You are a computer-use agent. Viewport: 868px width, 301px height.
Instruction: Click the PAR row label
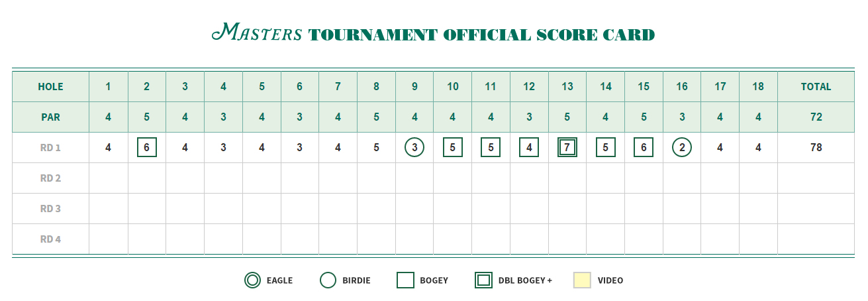50,117
